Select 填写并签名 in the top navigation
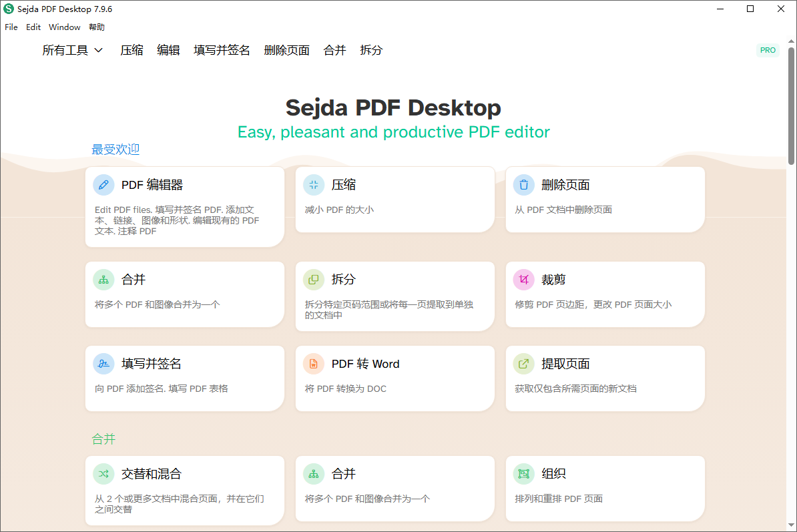Viewport: 797px width, 532px height. pos(222,50)
